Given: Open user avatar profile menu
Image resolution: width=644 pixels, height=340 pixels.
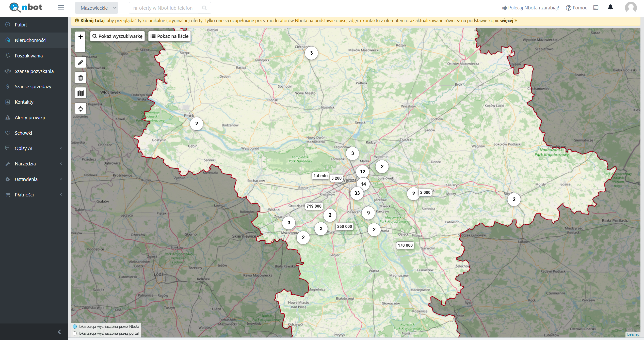Looking at the screenshot, I should pos(631,7).
